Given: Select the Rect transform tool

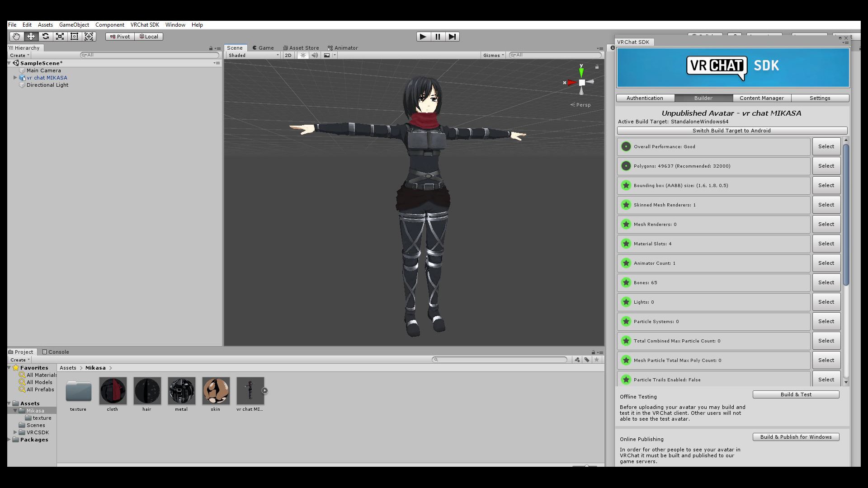Looking at the screenshot, I should click(x=74, y=37).
